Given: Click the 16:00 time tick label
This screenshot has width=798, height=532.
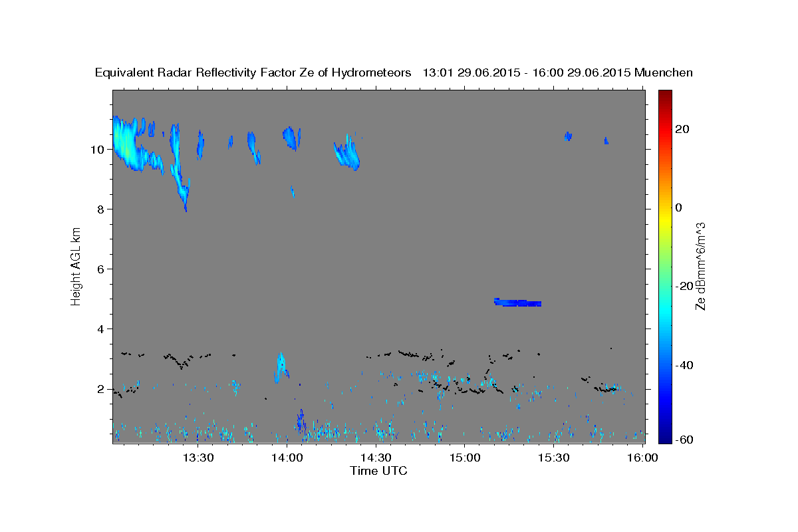Looking at the screenshot, I should click(x=642, y=458).
